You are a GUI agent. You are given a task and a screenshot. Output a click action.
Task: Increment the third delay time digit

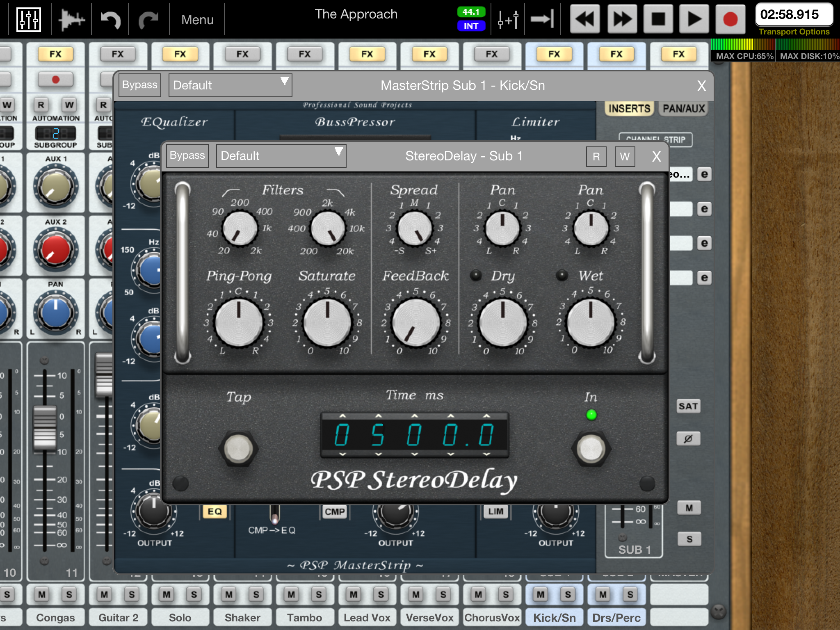[x=414, y=416]
